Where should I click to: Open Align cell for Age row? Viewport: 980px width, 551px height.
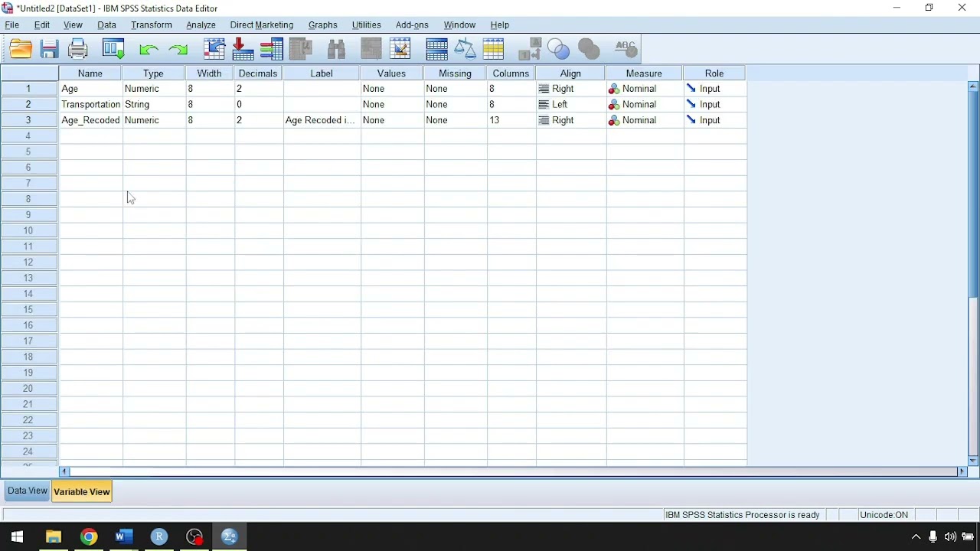[x=571, y=89]
